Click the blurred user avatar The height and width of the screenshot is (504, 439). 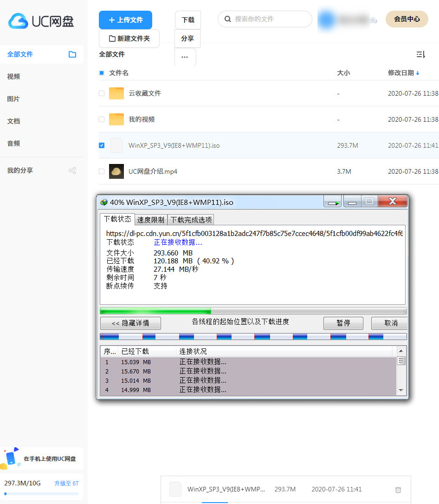coord(326,20)
